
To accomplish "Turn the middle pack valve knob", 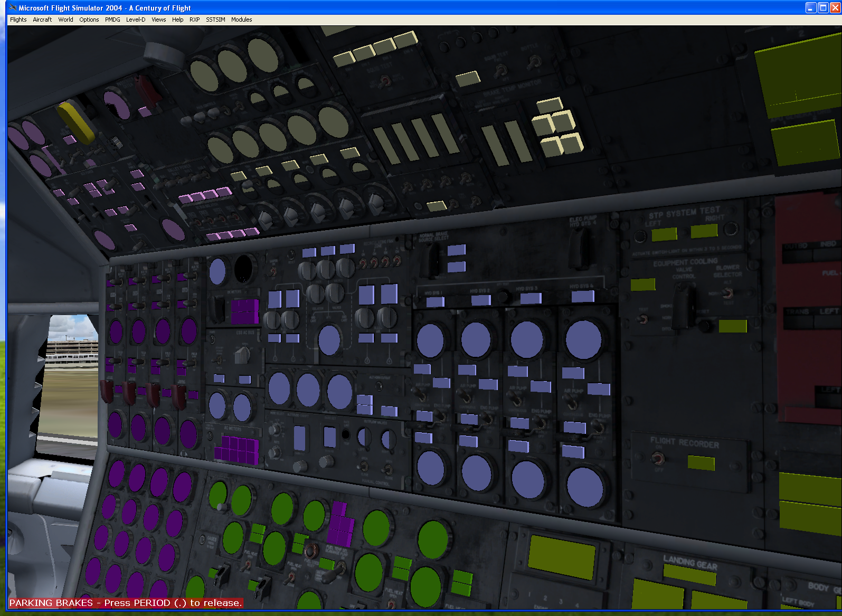I will coord(326,270).
